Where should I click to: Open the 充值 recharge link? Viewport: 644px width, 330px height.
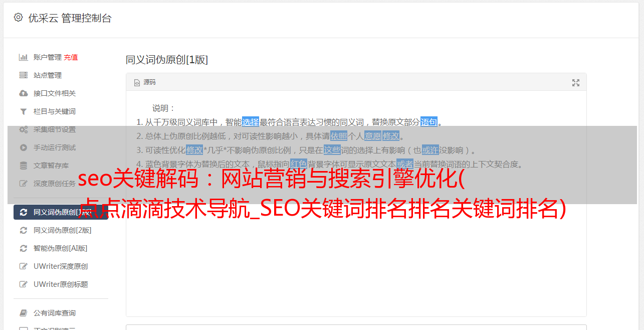coord(71,57)
